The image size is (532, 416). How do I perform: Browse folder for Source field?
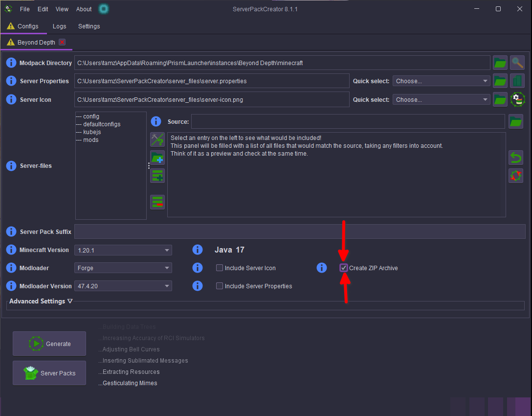click(x=516, y=121)
